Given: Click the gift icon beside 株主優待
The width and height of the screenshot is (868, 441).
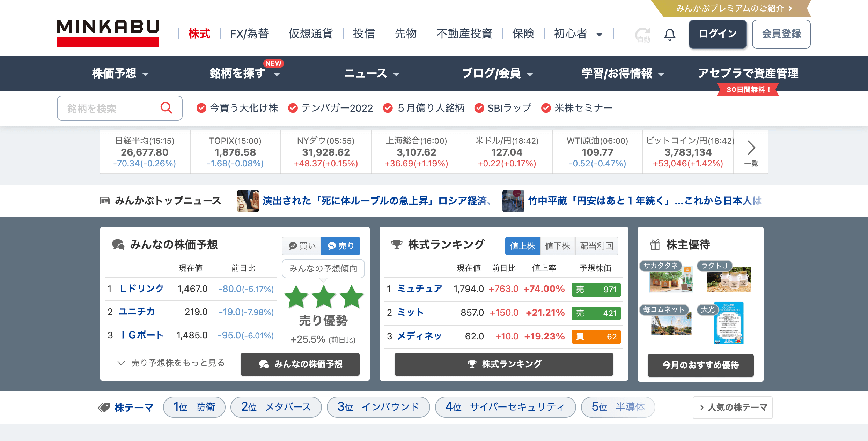Looking at the screenshot, I should tap(655, 245).
